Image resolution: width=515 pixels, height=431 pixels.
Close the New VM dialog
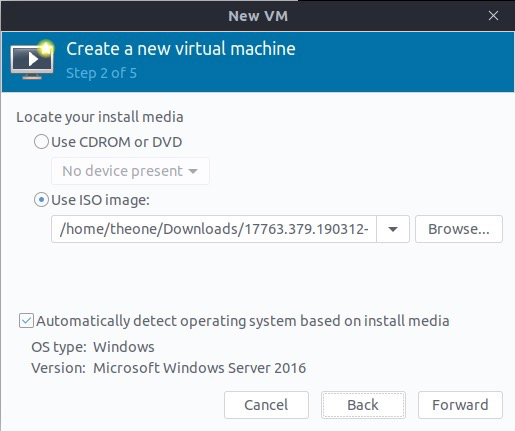pyautogui.click(x=493, y=16)
